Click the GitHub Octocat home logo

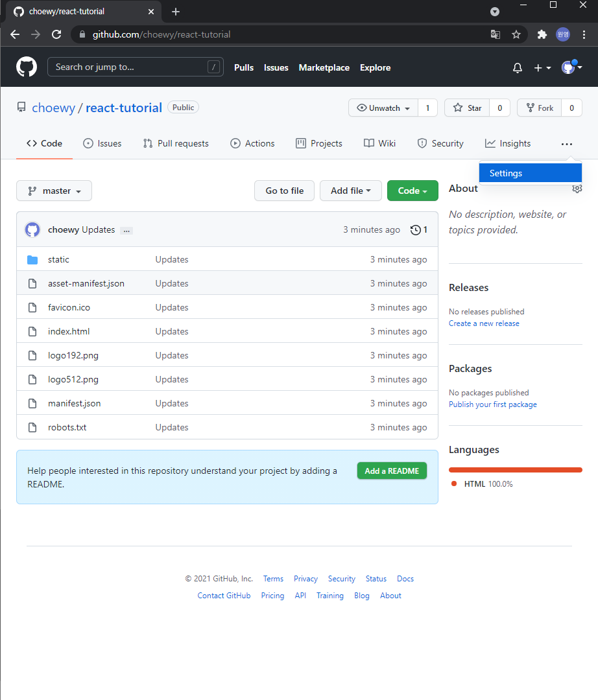[27, 67]
